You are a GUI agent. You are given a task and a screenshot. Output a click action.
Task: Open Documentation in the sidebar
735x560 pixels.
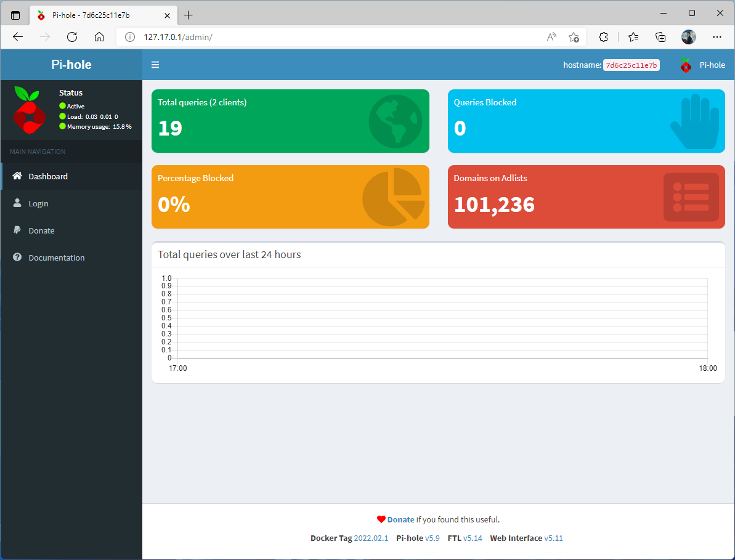coord(71,258)
